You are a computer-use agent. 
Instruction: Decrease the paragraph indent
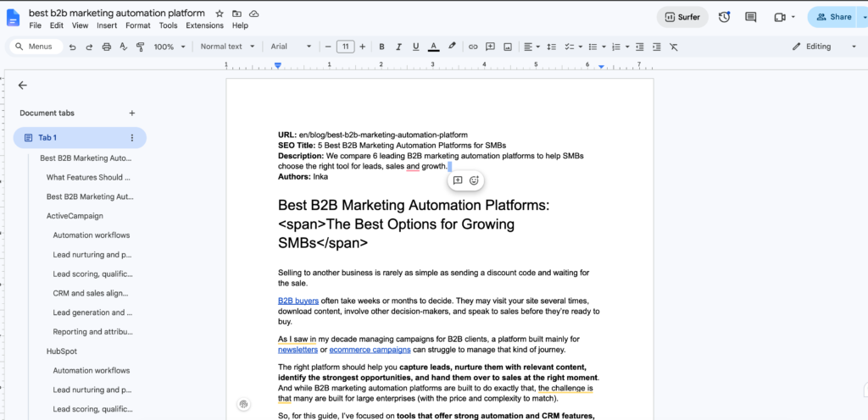[640, 47]
